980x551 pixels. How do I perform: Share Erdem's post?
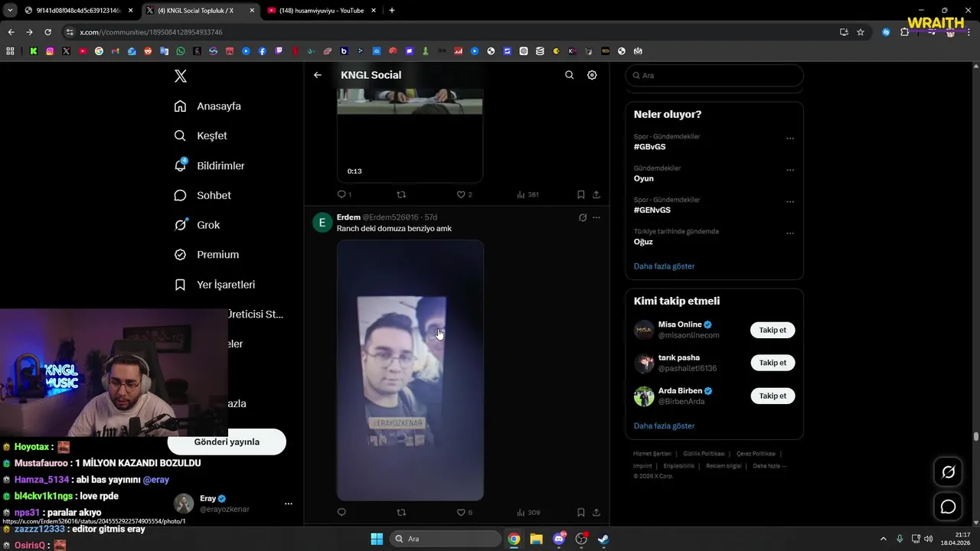point(596,512)
